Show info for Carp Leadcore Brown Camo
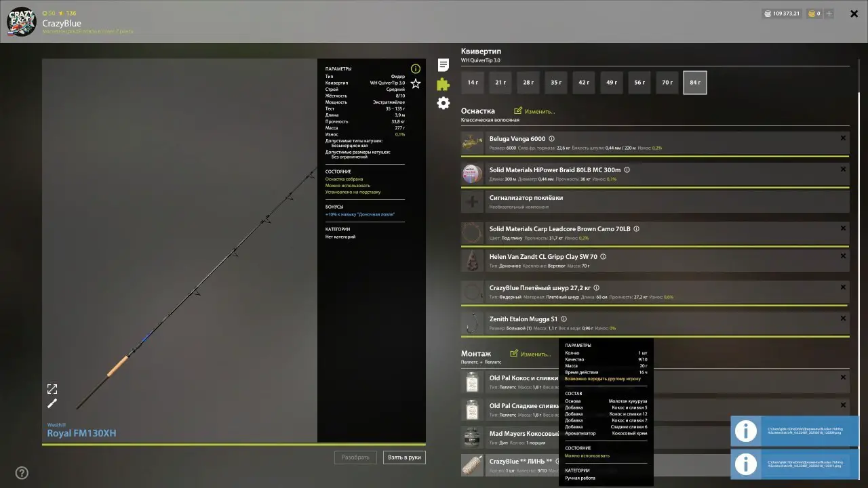Screen dimensions: 868x488 coord(636,229)
